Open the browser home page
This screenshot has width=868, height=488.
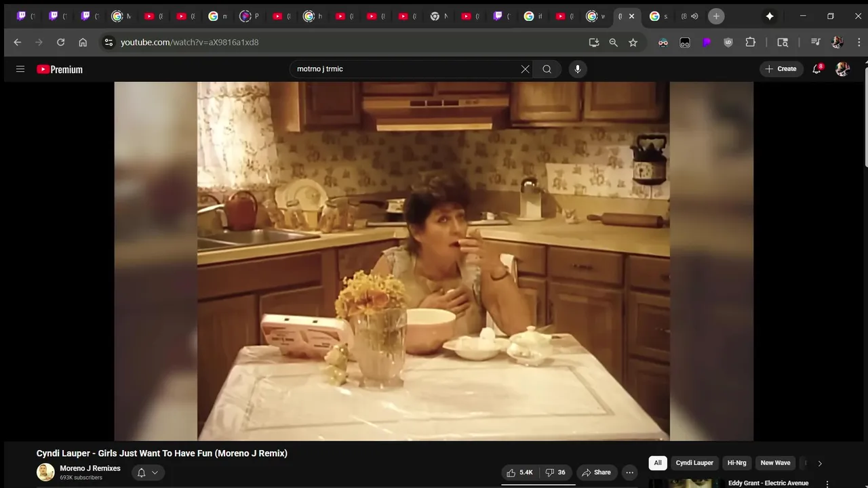coord(83,42)
